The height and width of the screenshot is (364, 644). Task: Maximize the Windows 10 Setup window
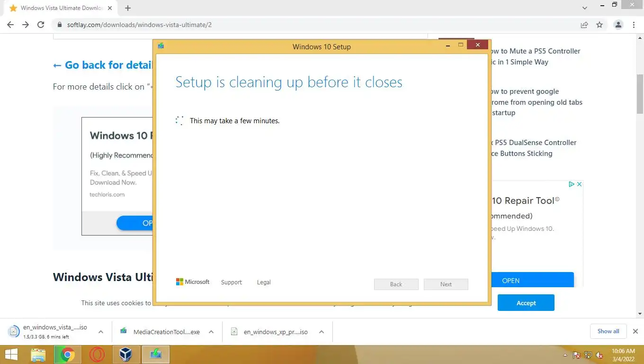[460, 45]
